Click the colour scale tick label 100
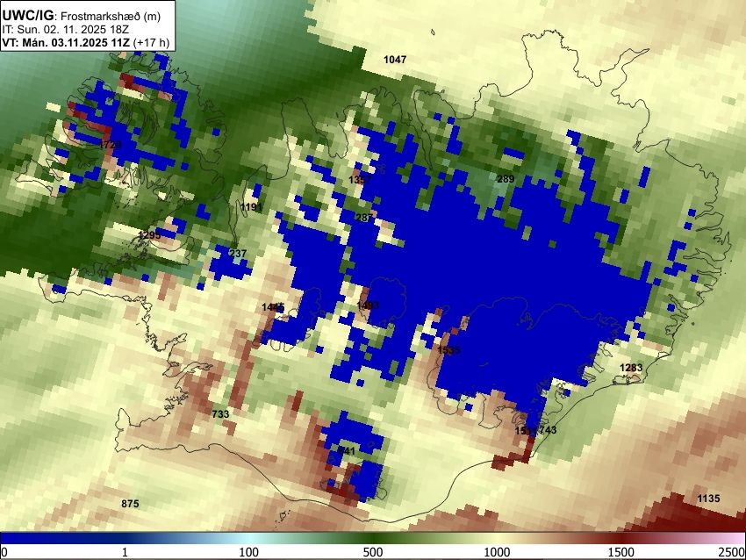The height and width of the screenshot is (560, 746). 248,552
